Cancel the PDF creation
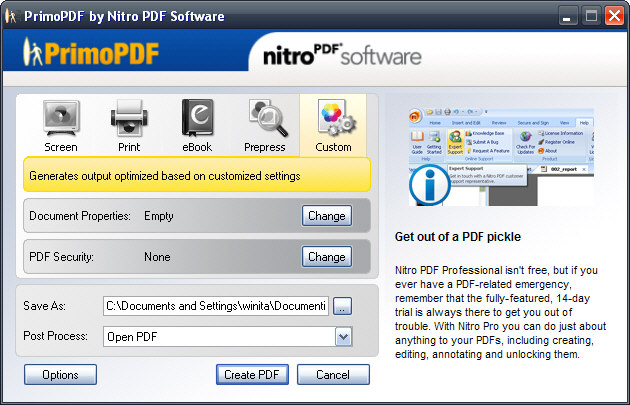630x405 pixels. coord(333,374)
